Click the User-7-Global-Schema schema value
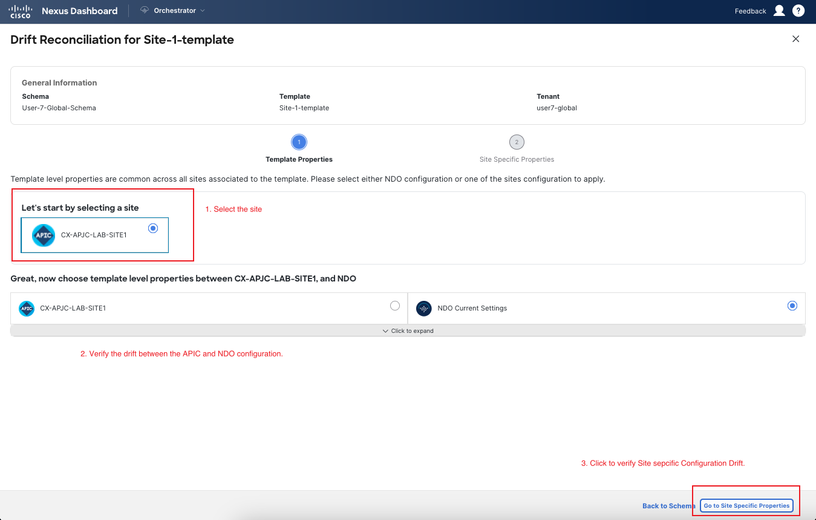The image size is (816, 520). pyautogui.click(x=59, y=108)
